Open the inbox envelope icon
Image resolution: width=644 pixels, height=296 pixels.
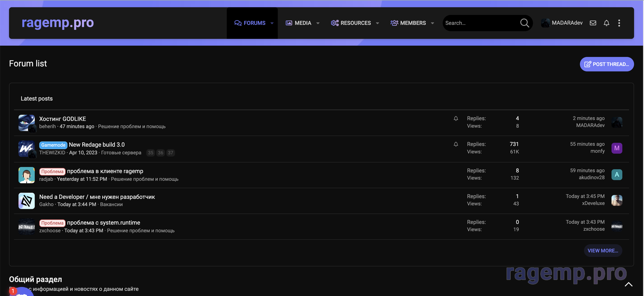pyautogui.click(x=593, y=23)
